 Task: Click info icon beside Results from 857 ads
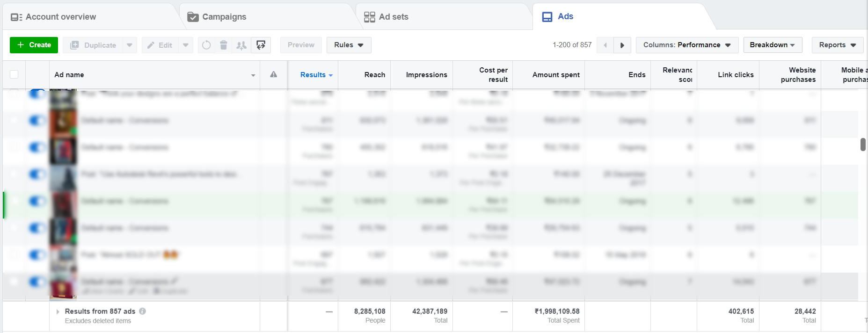pyautogui.click(x=143, y=311)
